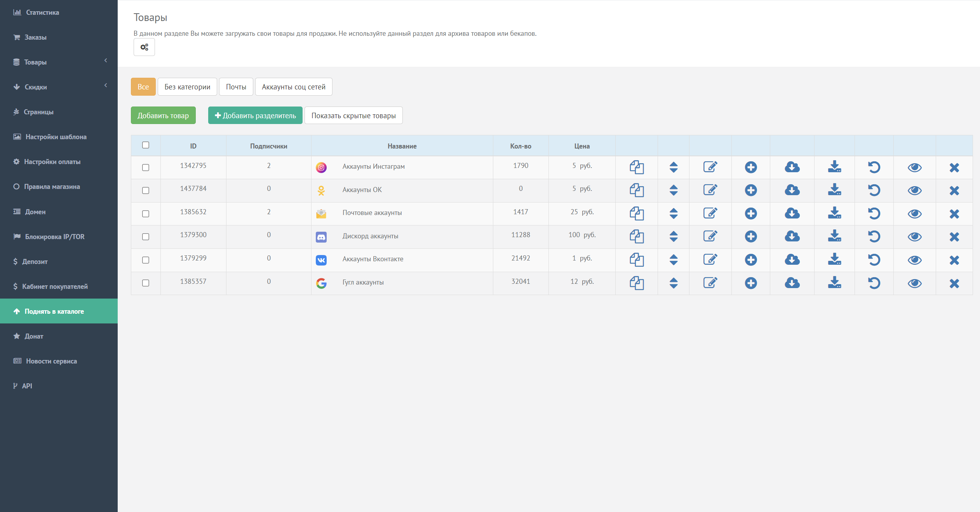Expand the Скидки sidebar submenu
Screen dimensions: 980x512
tap(59, 87)
